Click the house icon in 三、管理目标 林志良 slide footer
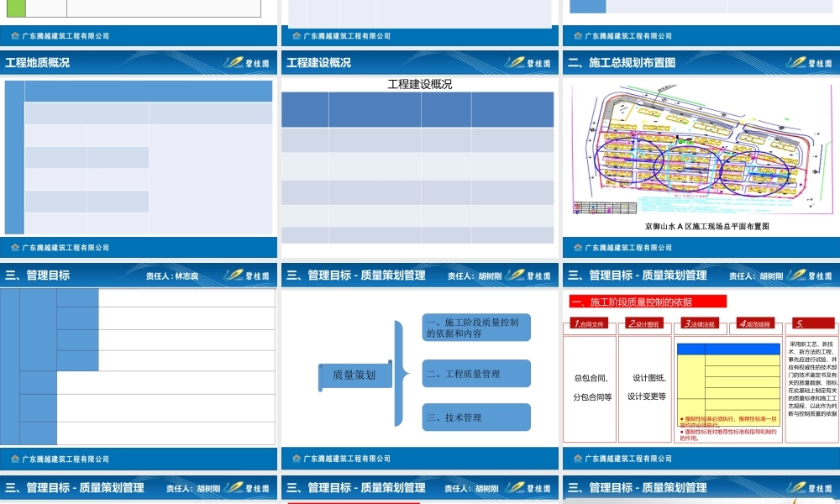 pos(15,459)
